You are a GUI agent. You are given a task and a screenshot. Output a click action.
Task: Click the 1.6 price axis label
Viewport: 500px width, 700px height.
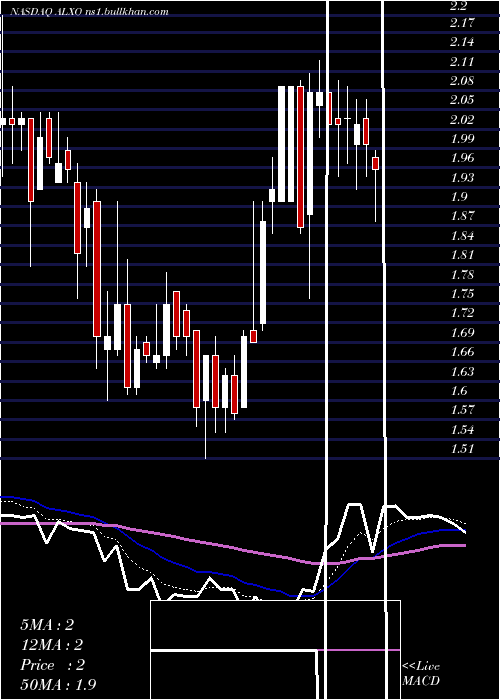point(458,391)
